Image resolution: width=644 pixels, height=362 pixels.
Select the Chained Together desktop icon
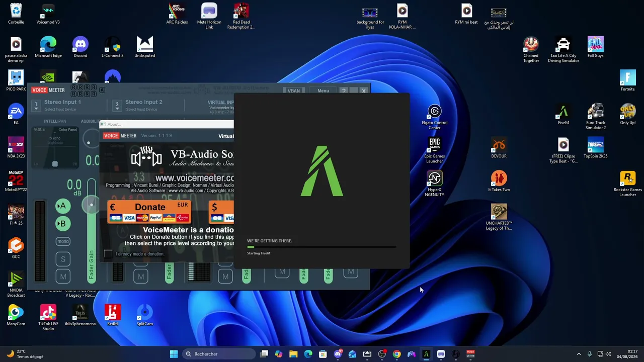531,50
